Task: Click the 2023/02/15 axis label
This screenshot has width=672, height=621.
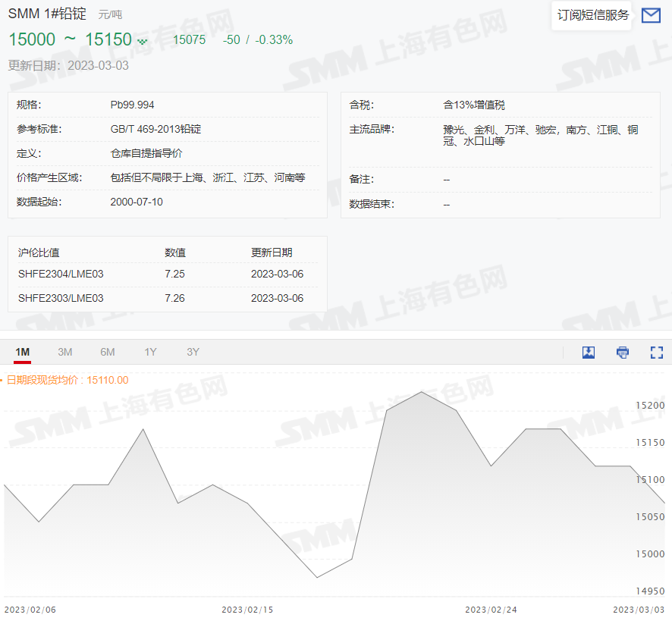Action: tap(247, 609)
